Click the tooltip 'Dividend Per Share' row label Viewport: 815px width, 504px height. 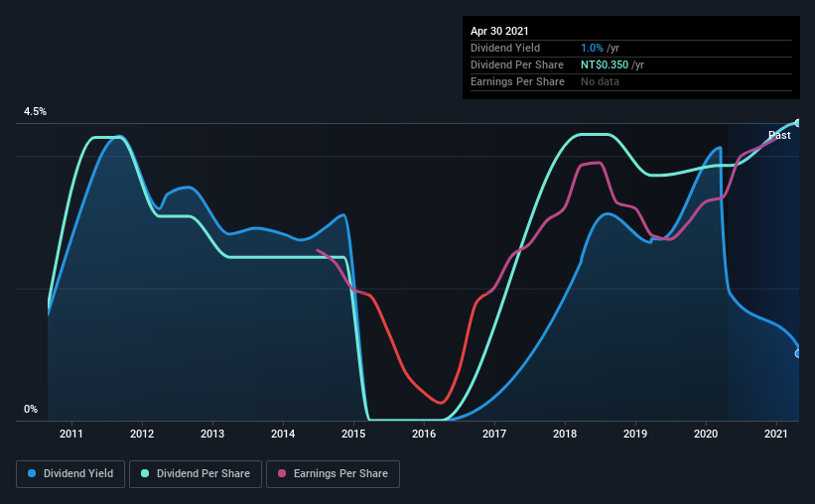(516, 64)
